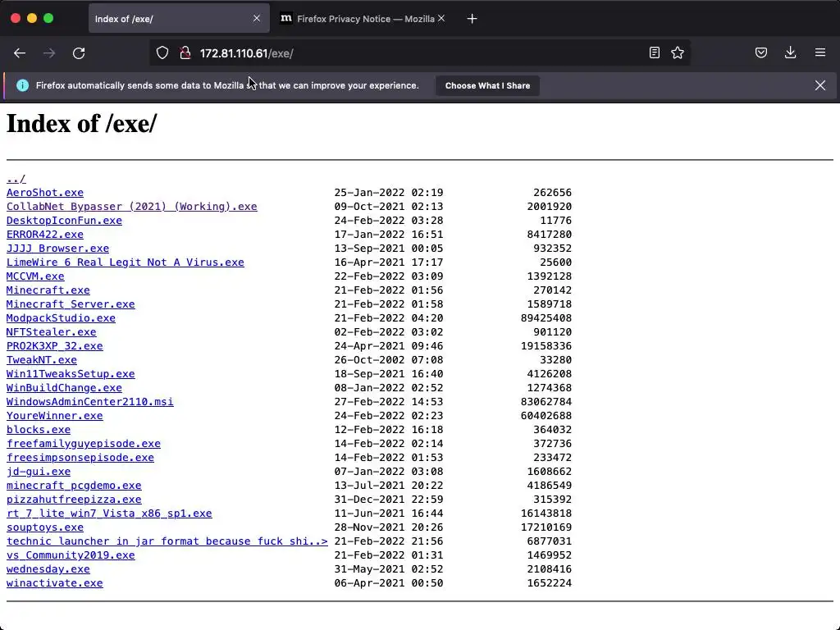840x630 pixels.
Task: Click minecraft_pcgdemo.exe link
Action: tap(74, 485)
